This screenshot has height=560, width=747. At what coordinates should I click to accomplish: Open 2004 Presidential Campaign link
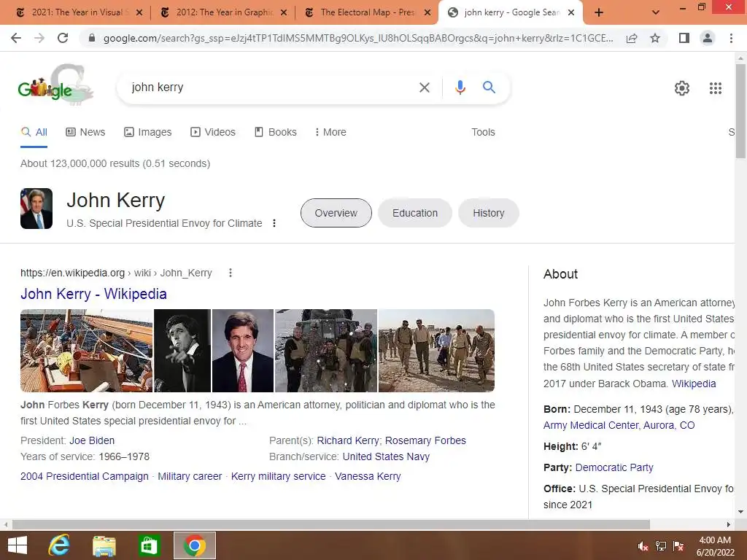85,476
